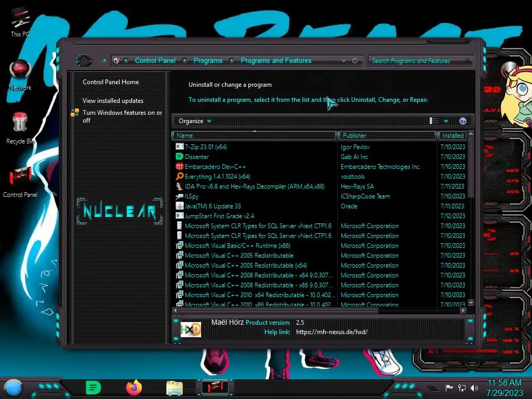The width and height of the screenshot is (532, 399).
Task: Click the Programs breadcrumb
Action: click(x=208, y=61)
